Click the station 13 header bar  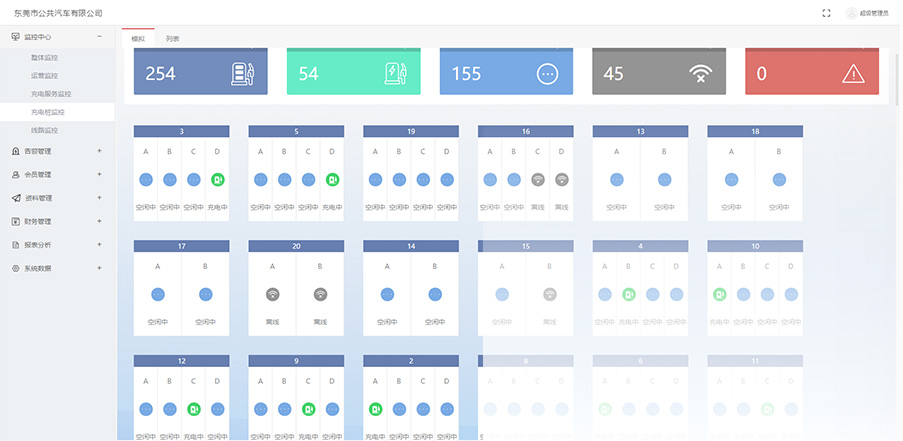(640, 131)
